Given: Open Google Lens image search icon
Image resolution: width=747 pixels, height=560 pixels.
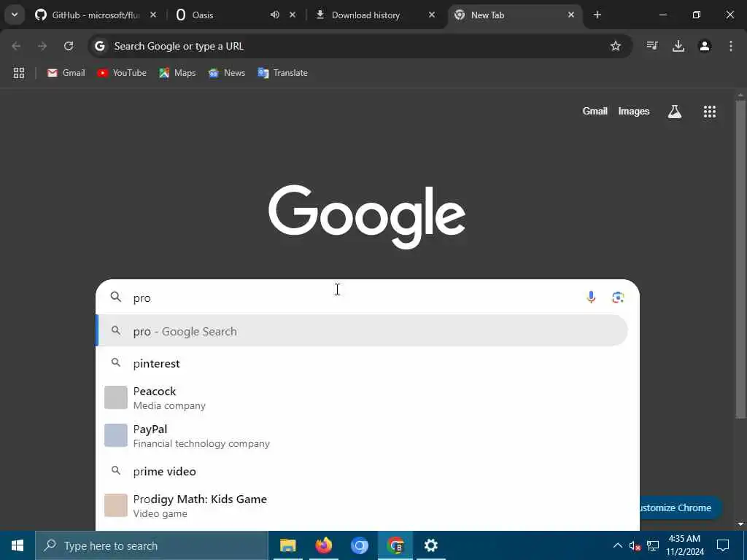Looking at the screenshot, I should [618, 297].
